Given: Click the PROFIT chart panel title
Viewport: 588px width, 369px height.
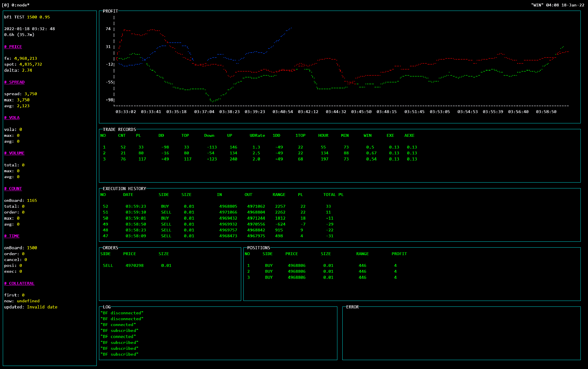Looking at the screenshot, I should point(110,11).
